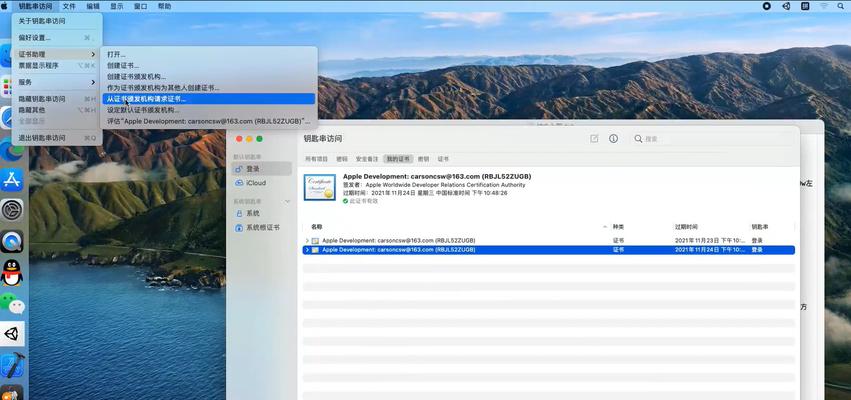Open the 编辑 menu in the menu bar
This screenshot has height=400, width=851.
click(93, 7)
